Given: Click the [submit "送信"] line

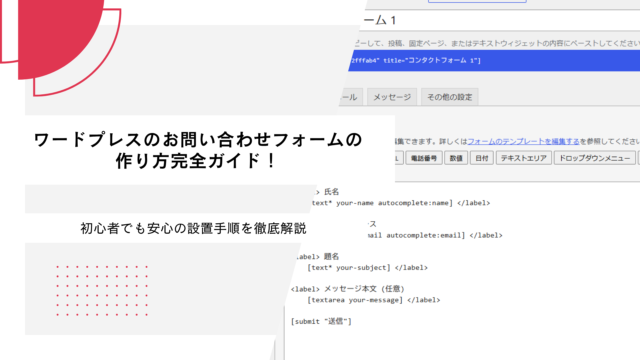Looking at the screenshot, I should pyautogui.click(x=321, y=321).
